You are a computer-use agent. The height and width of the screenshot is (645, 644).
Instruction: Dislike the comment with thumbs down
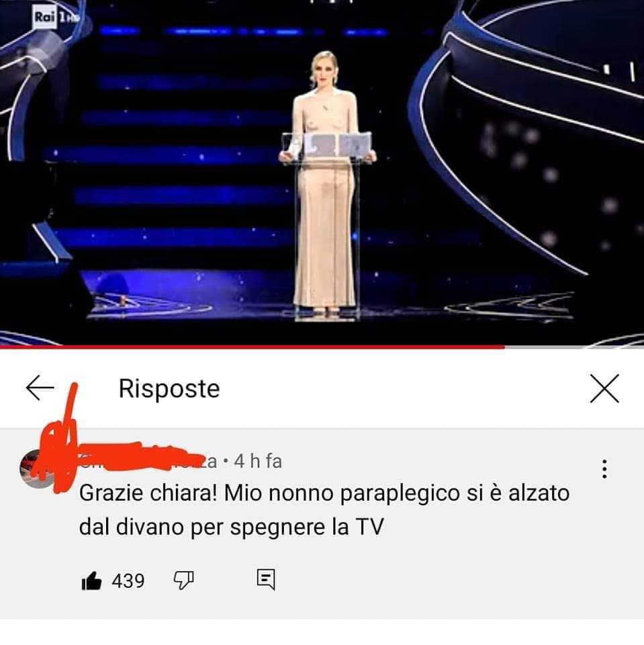coord(183,580)
